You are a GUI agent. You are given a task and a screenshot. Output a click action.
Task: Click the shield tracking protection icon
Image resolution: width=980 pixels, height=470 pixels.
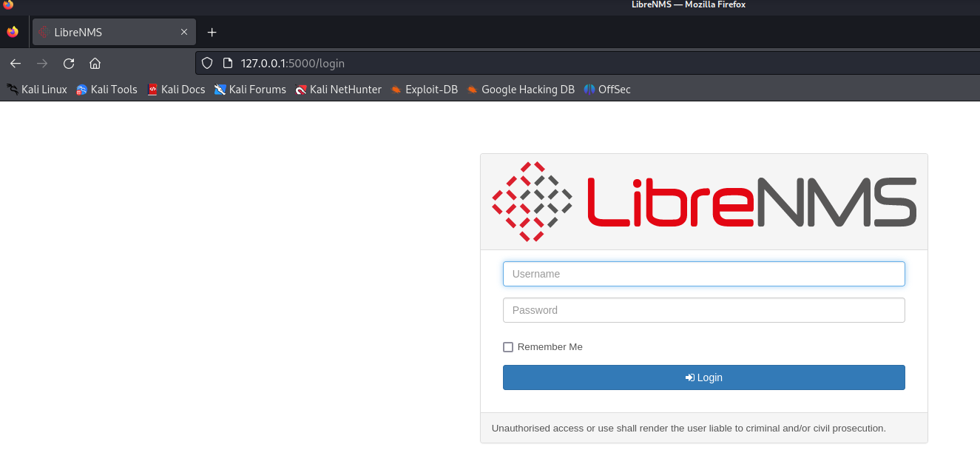[x=207, y=64]
